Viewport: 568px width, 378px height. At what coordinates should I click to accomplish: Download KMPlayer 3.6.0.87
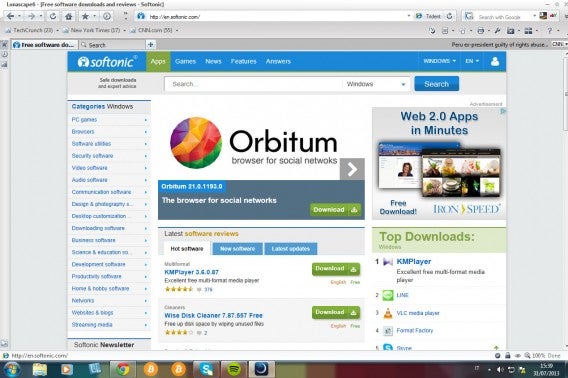[x=336, y=269]
